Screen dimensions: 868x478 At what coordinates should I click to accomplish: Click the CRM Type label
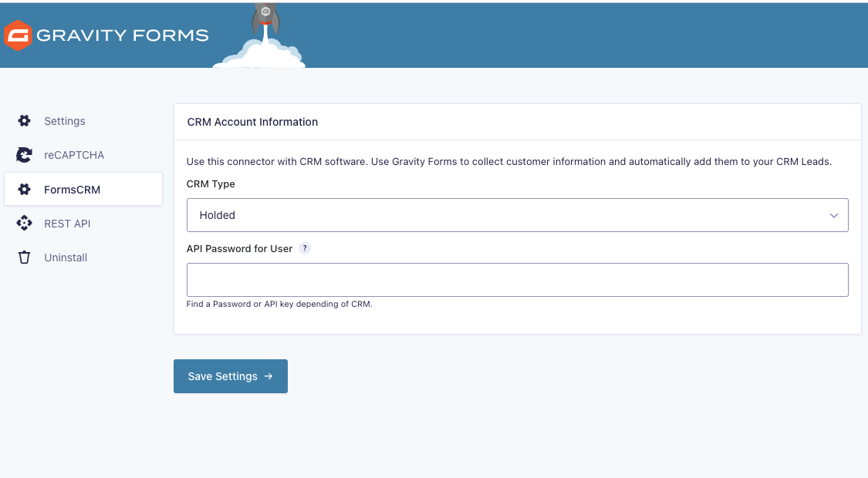(211, 183)
